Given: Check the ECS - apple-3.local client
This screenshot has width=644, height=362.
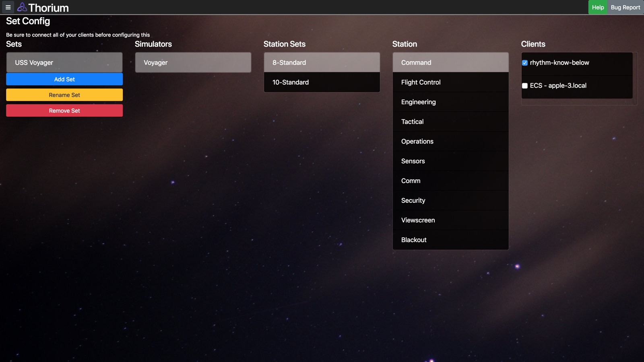Looking at the screenshot, I should coord(525,86).
